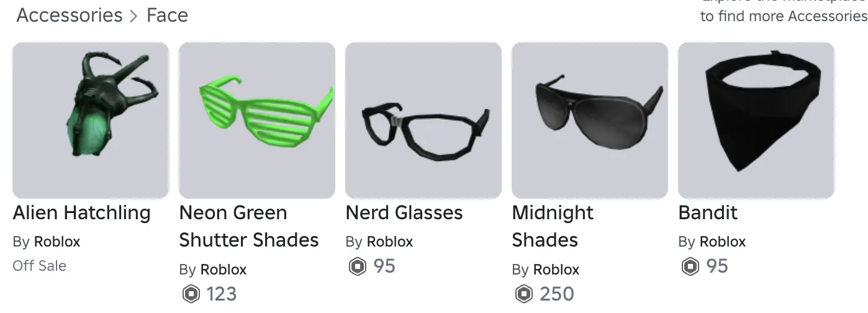This screenshot has height=313, width=868.
Task: Open the Neon Green Shutter Shades title
Action: click(x=248, y=227)
